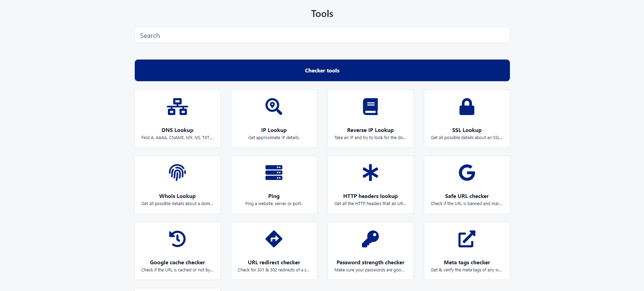Click the Ping server icon
The width and height of the screenshot is (644, 291).
(x=274, y=173)
